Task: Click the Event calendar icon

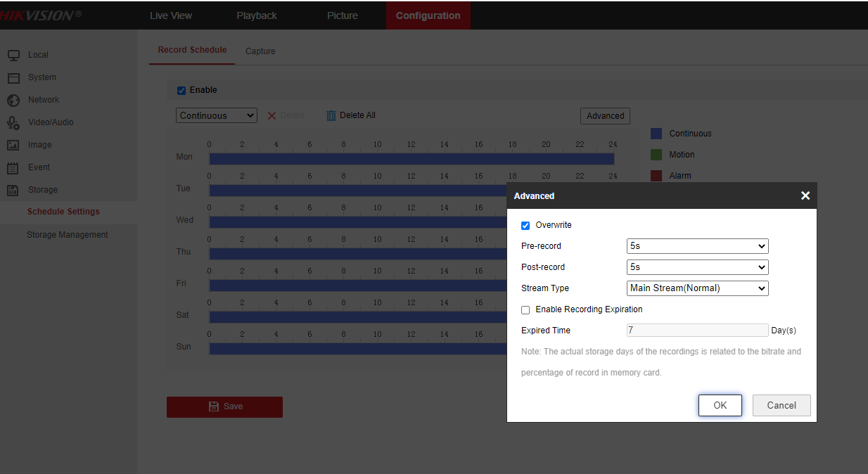Action: [13, 167]
